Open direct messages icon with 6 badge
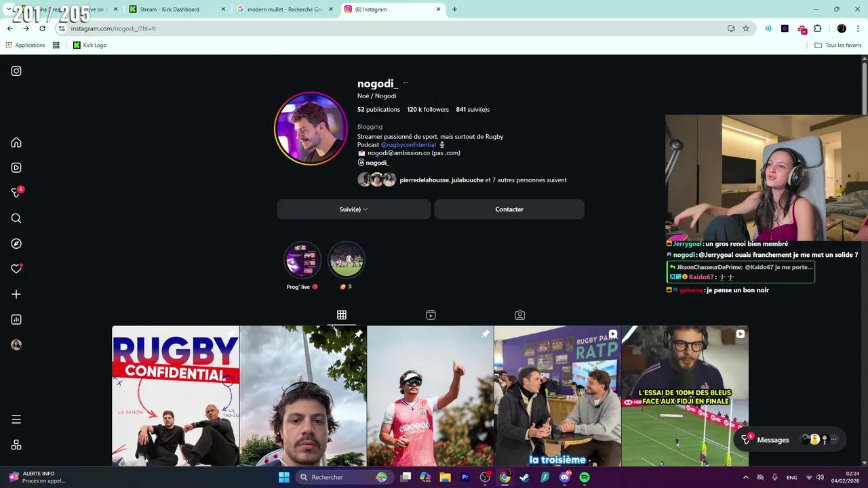Viewport: 868px width, 488px height. pyautogui.click(x=16, y=192)
